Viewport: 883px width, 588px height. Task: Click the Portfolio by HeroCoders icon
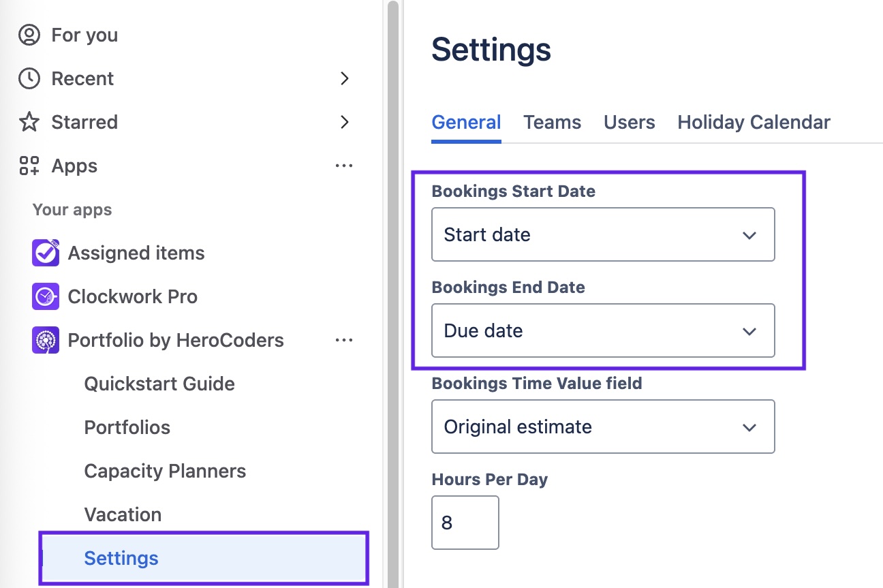(46, 341)
